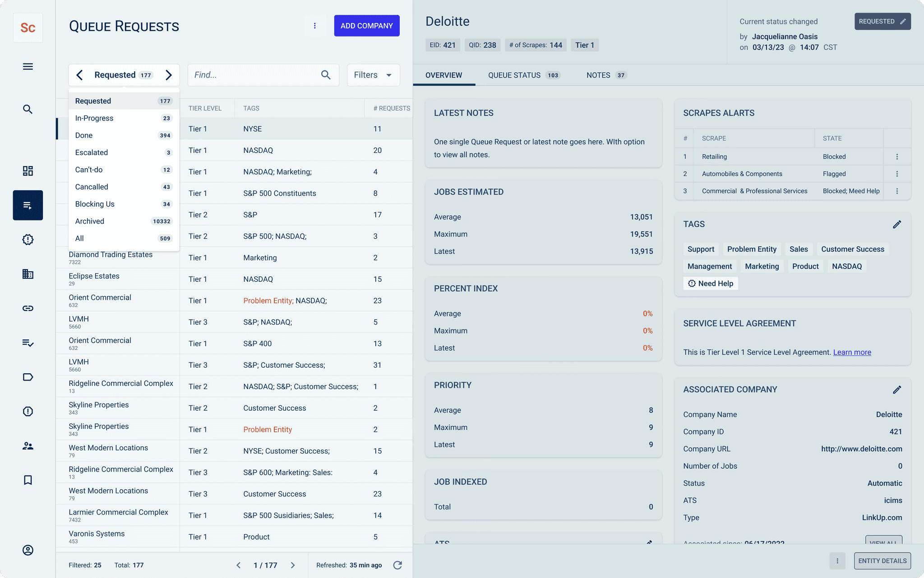The image size is (924, 578).
Task: Open bottom three-dot menu beside Entity Details
Action: click(x=837, y=561)
